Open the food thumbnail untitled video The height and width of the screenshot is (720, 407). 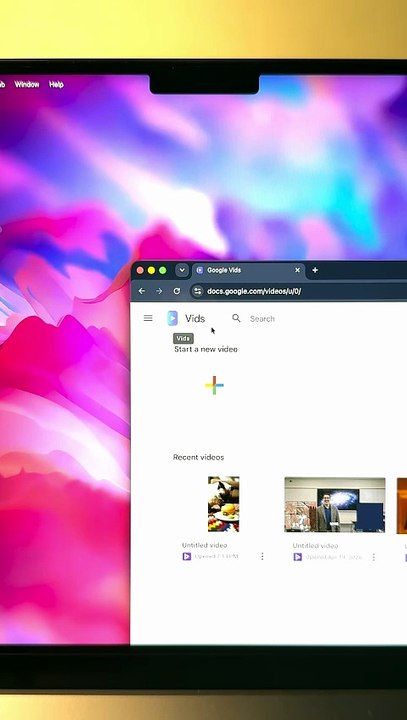[x=223, y=504]
